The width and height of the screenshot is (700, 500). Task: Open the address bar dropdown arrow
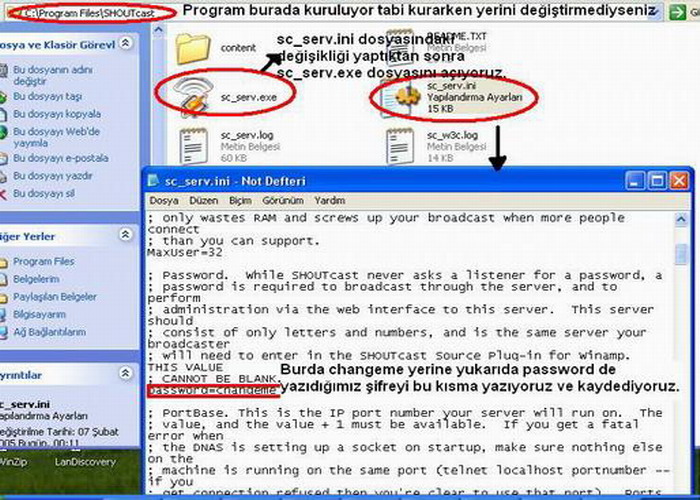click(656, 12)
